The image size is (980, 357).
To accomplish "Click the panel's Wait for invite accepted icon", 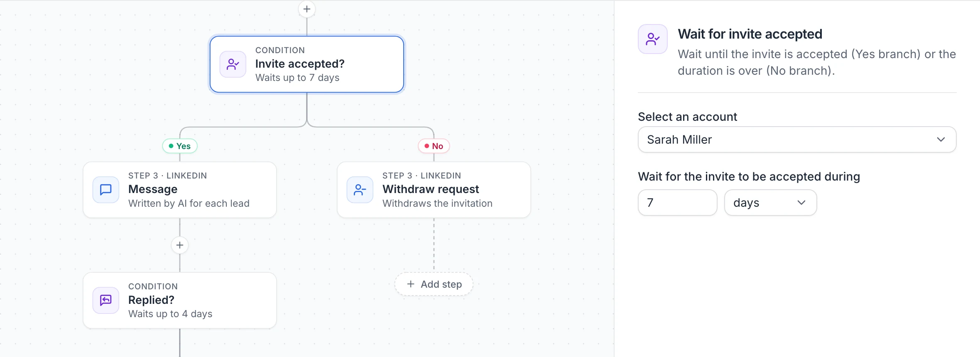I will pyautogui.click(x=653, y=39).
